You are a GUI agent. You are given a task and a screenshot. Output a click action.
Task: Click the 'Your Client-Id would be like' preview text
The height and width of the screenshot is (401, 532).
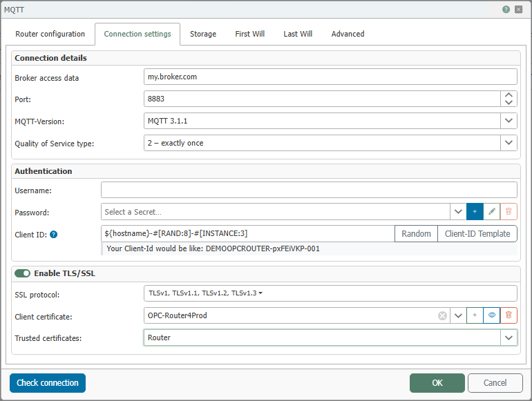pos(213,248)
